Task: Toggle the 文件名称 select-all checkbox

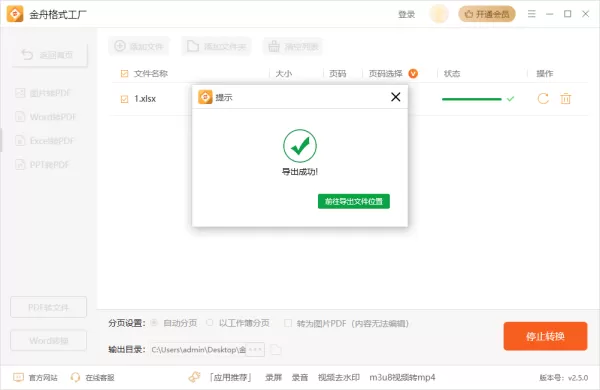Action: (124, 73)
